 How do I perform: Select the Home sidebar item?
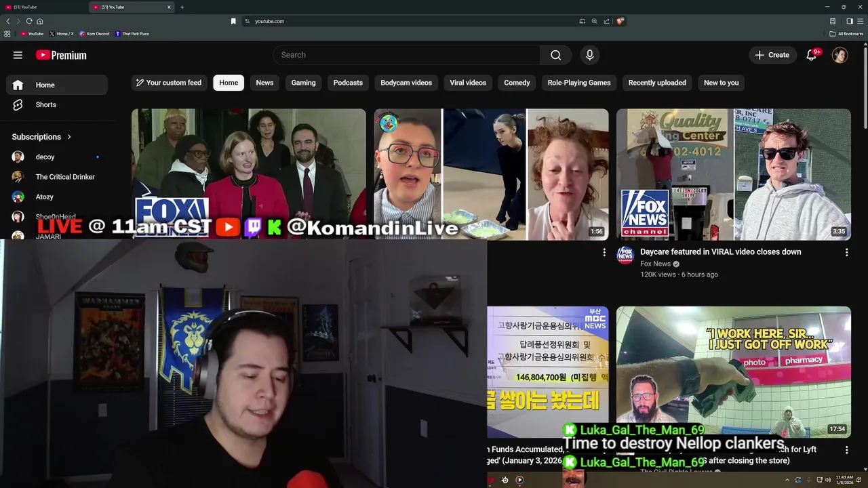57,85
